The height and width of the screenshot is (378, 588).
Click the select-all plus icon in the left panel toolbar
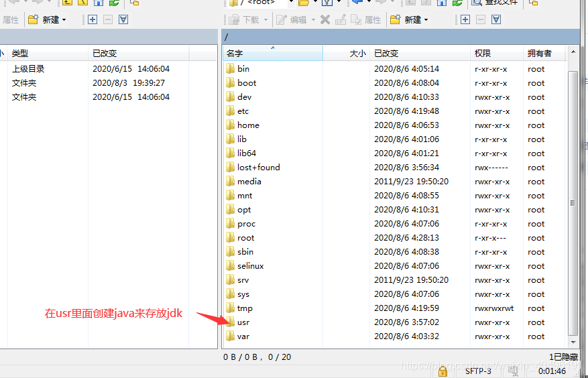pos(93,19)
